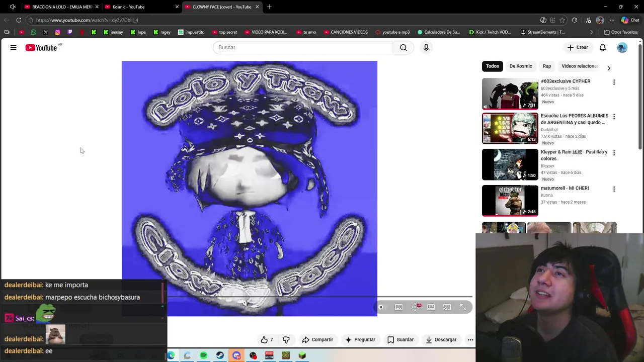The height and width of the screenshot is (362, 644).
Task: Open the top secret bookmark
Action: (x=224, y=32)
